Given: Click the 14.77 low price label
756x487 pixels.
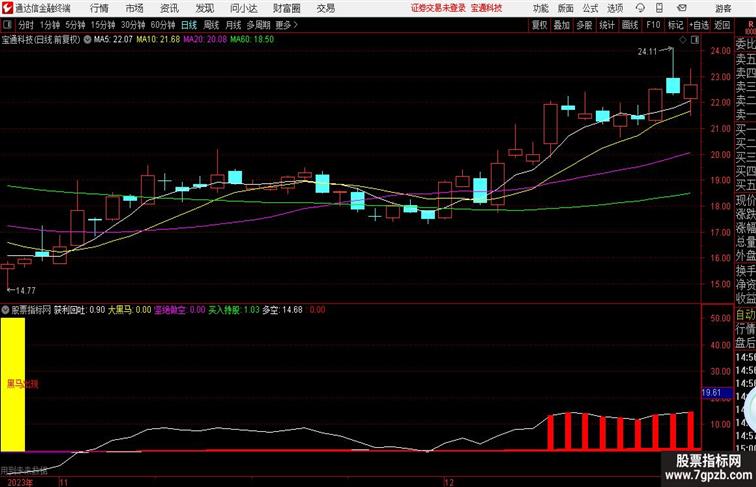Looking at the screenshot, I should 25,290.
